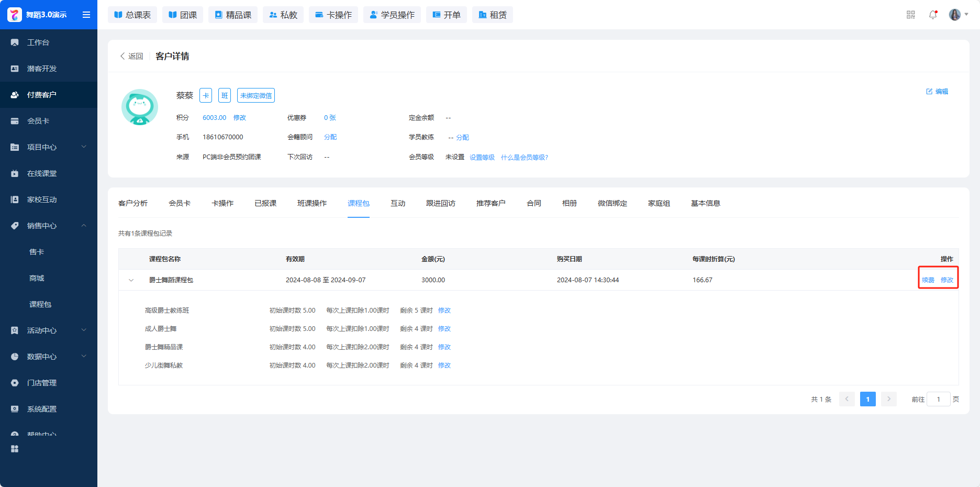Open the notification bell icon
The image size is (980, 487).
click(x=933, y=15)
